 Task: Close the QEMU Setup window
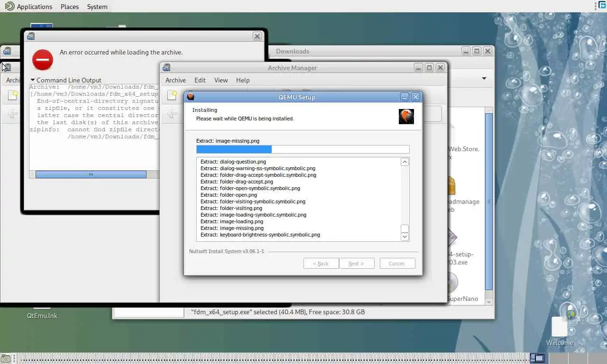[x=415, y=97]
